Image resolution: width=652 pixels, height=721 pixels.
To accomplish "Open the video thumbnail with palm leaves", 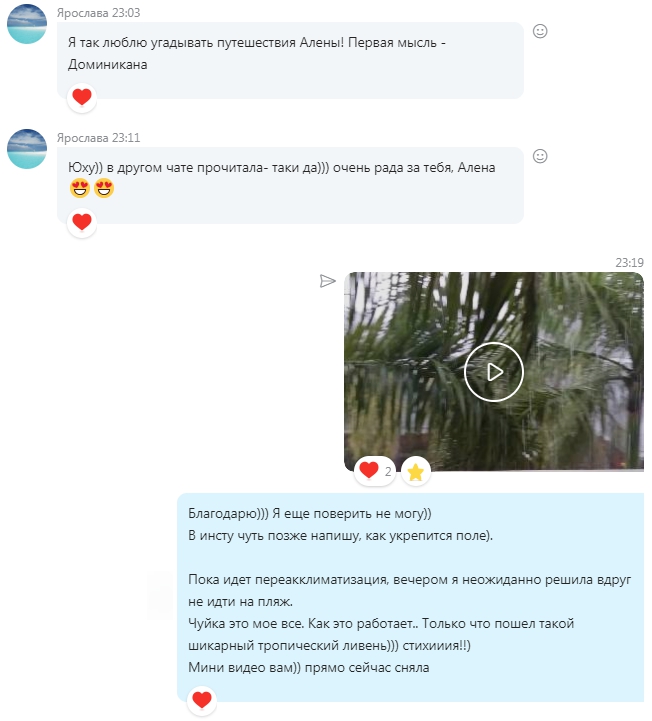I will [x=494, y=372].
